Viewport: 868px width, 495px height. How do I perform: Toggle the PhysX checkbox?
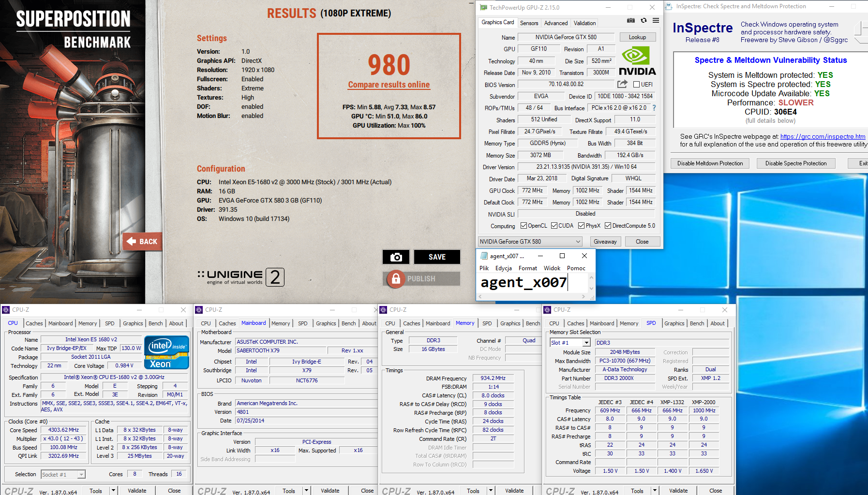(x=581, y=226)
